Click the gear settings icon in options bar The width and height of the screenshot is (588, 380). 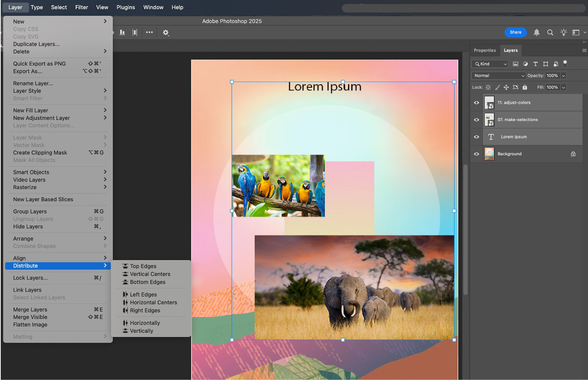[166, 32]
